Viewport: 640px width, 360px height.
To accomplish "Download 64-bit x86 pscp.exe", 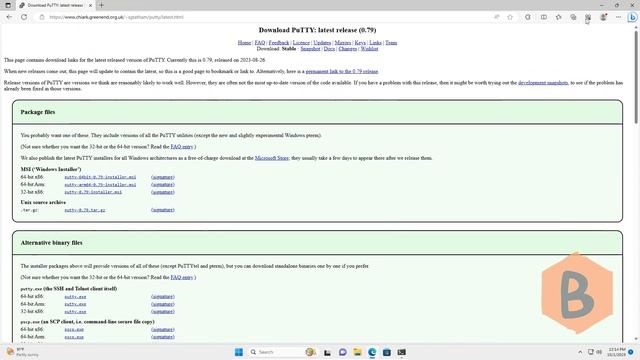I will click(x=74, y=329).
